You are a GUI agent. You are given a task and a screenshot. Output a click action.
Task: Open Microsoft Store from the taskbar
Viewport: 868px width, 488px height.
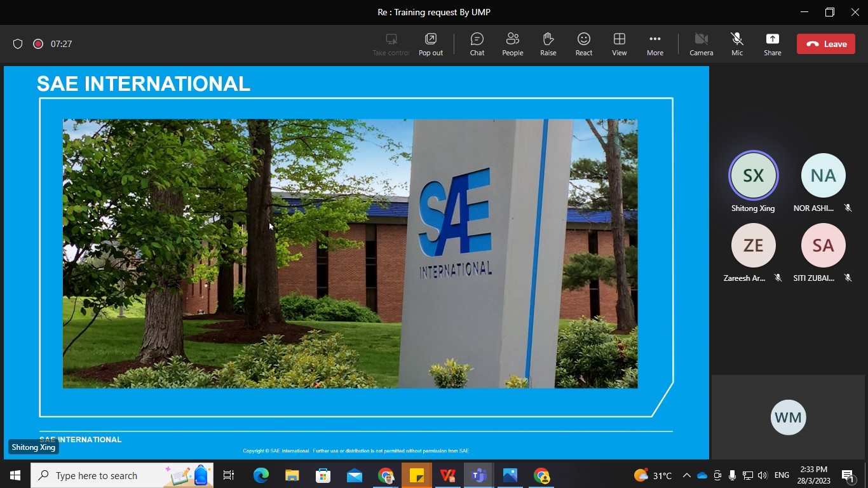[x=323, y=475]
